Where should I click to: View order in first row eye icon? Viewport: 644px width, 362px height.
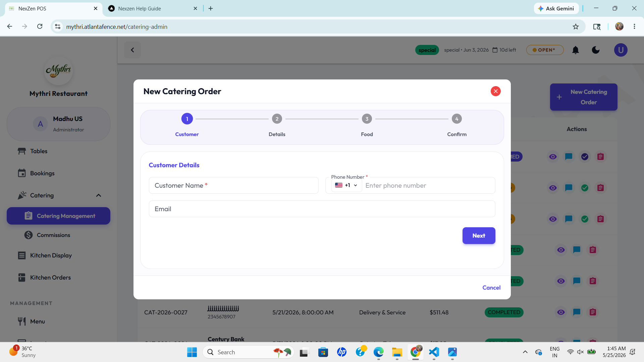point(553,157)
